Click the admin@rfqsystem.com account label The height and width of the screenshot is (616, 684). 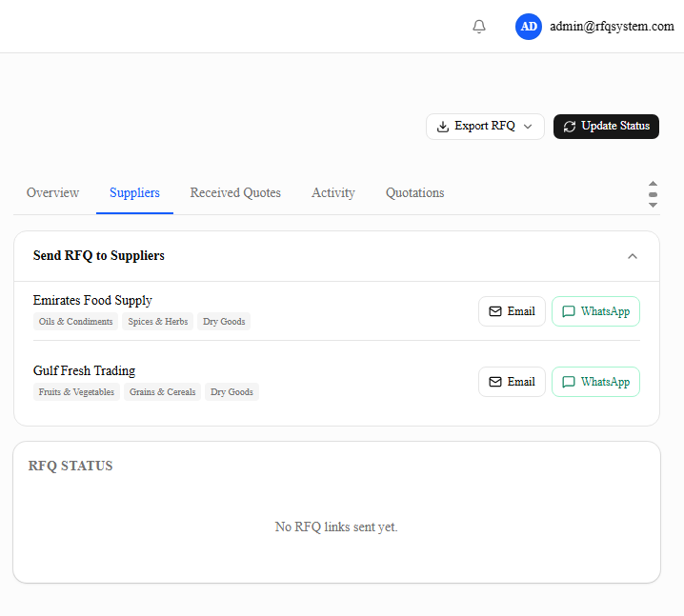pyautogui.click(x=612, y=27)
